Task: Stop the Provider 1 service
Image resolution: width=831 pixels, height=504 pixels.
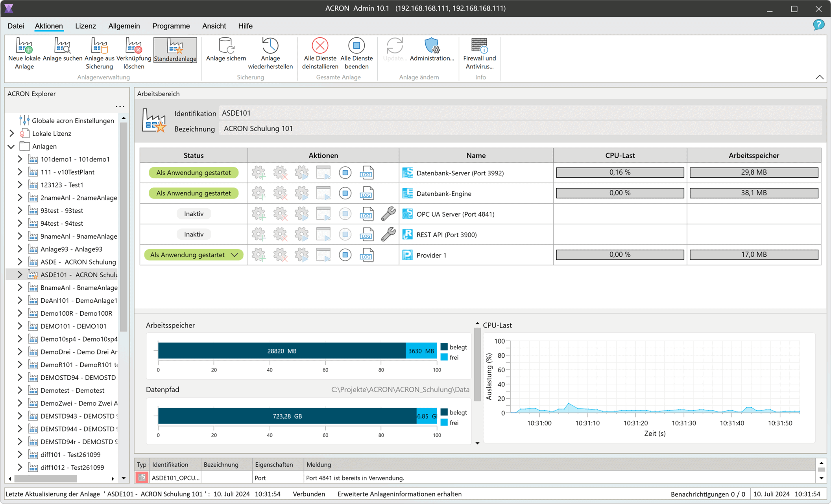Action: [x=345, y=255]
